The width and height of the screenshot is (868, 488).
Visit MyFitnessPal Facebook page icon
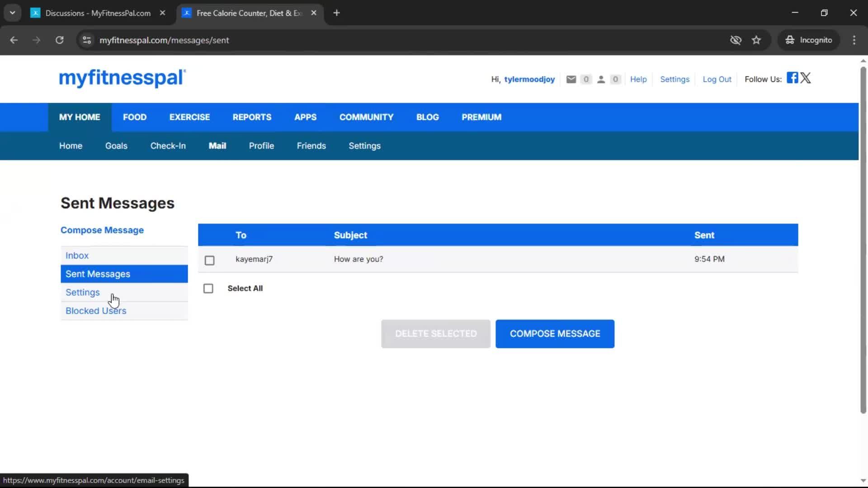(x=792, y=78)
